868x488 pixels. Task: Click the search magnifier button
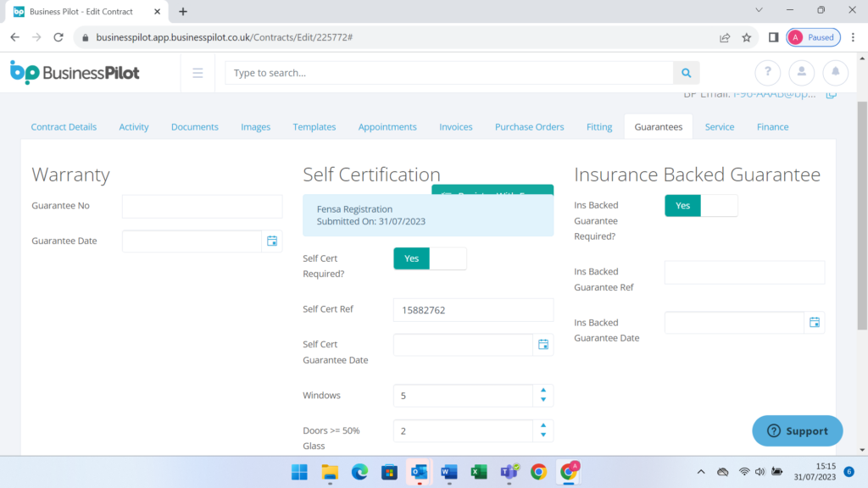click(686, 73)
